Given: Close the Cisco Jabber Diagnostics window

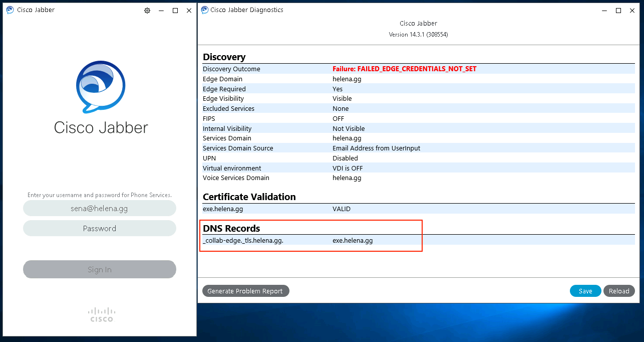Looking at the screenshot, I should (x=632, y=11).
